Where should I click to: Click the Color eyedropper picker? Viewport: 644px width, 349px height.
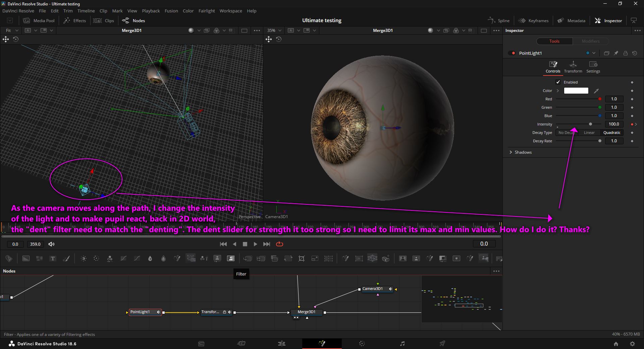pos(596,91)
